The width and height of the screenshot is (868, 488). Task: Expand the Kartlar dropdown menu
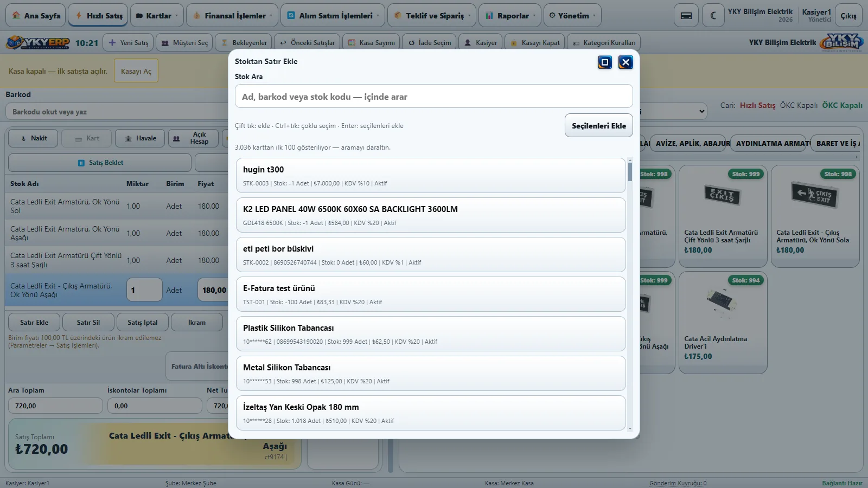pyautogui.click(x=157, y=16)
